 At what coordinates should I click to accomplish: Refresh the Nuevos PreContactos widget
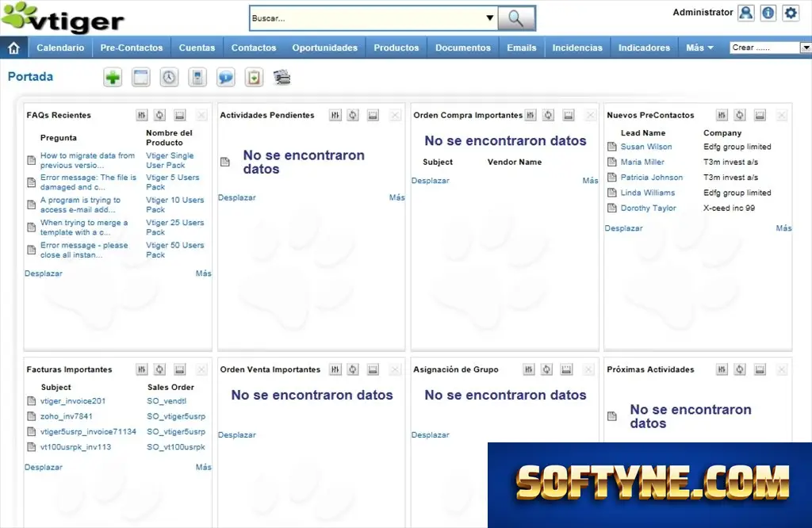(x=740, y=115)
